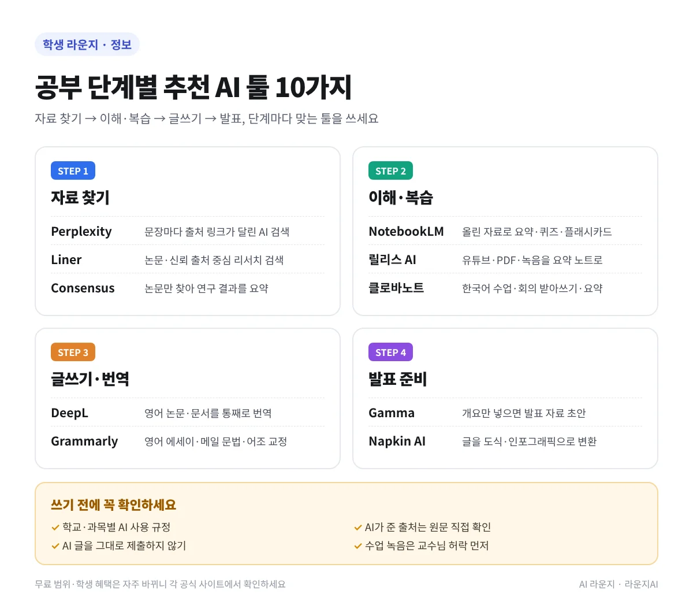The image size is (693, 616).
Task: Click the 이해·복습 card heading
Action: (401, 198)
